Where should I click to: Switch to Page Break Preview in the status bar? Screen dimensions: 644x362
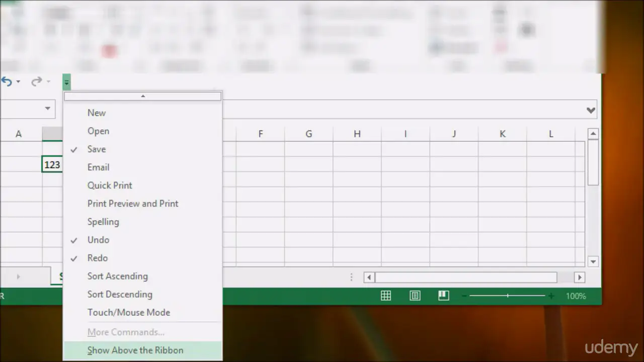click(443, 296)
